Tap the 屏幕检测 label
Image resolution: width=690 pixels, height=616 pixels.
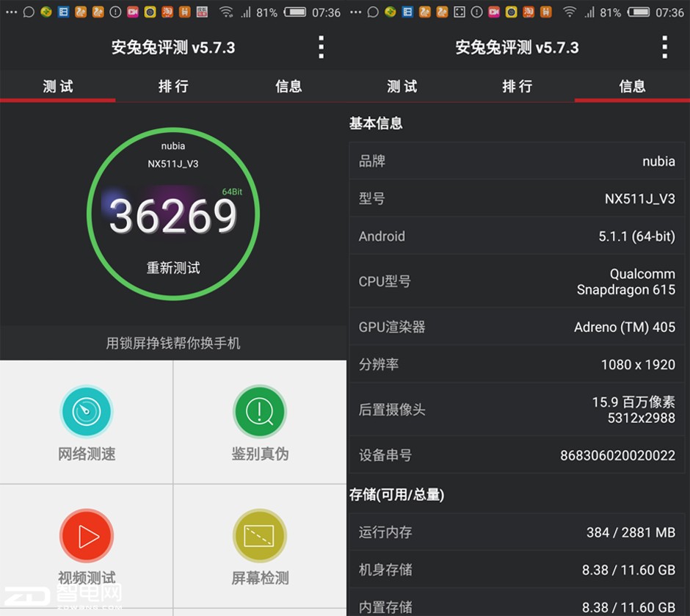coord(260,578)
